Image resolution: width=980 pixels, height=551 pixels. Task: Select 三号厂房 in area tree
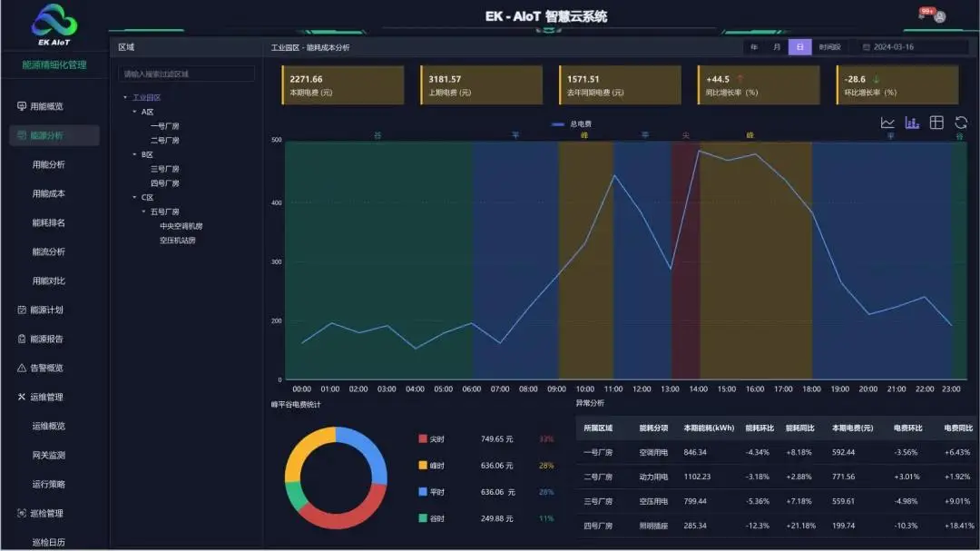click(164, 169)
